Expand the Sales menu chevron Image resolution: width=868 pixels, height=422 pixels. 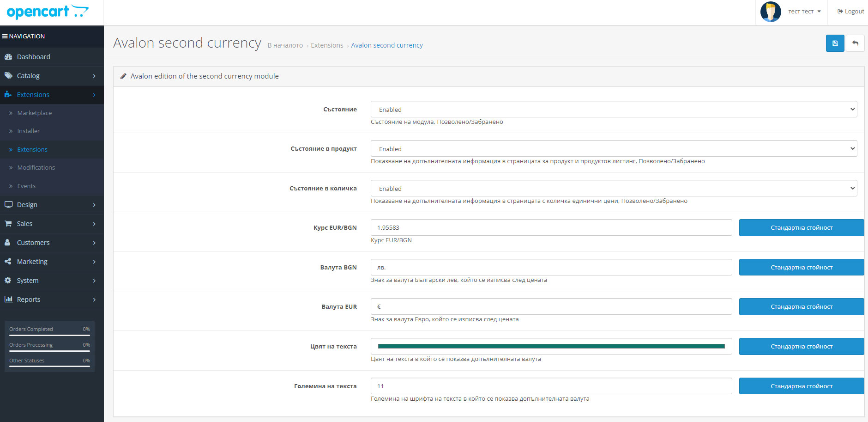pyautogui.click(x=94, y=224)
